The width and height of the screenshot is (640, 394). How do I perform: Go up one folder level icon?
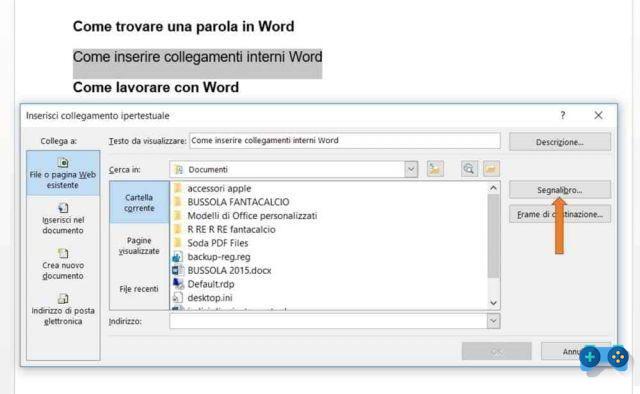click(x=435, y=169)
